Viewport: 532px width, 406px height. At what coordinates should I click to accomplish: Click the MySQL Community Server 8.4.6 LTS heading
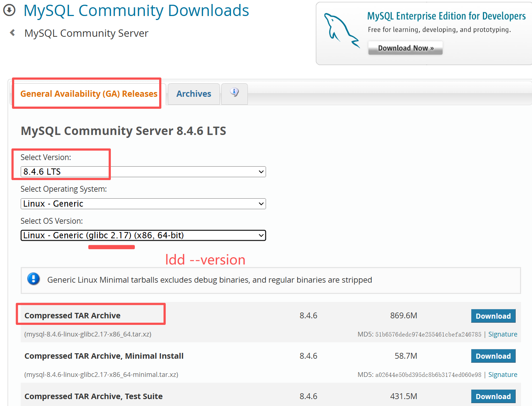pyautogui.click(x=124, y=131)
